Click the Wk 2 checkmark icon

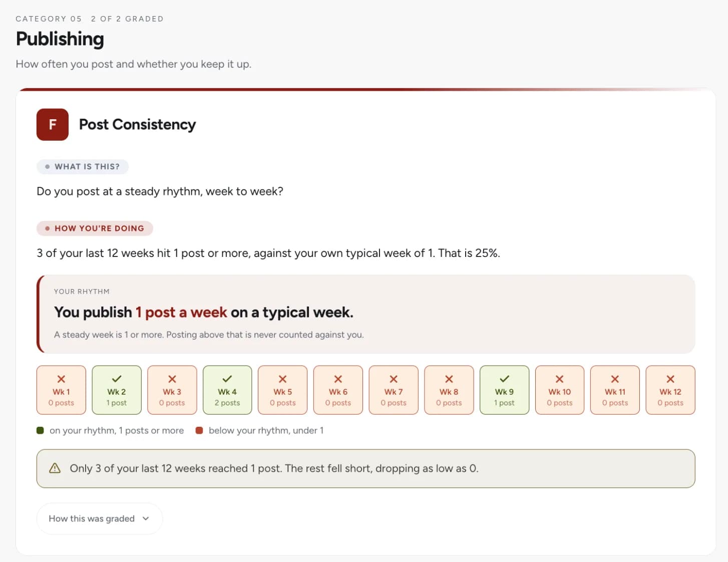pyautogui.click(x=117, y=379)
